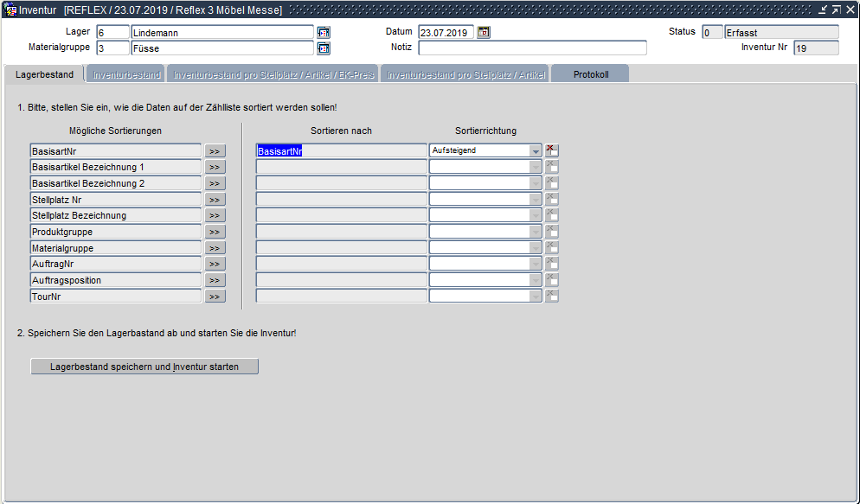Add BasisartNr to sorting with >> button
This screenshot has width=860, height=504.
click(215, 150)
